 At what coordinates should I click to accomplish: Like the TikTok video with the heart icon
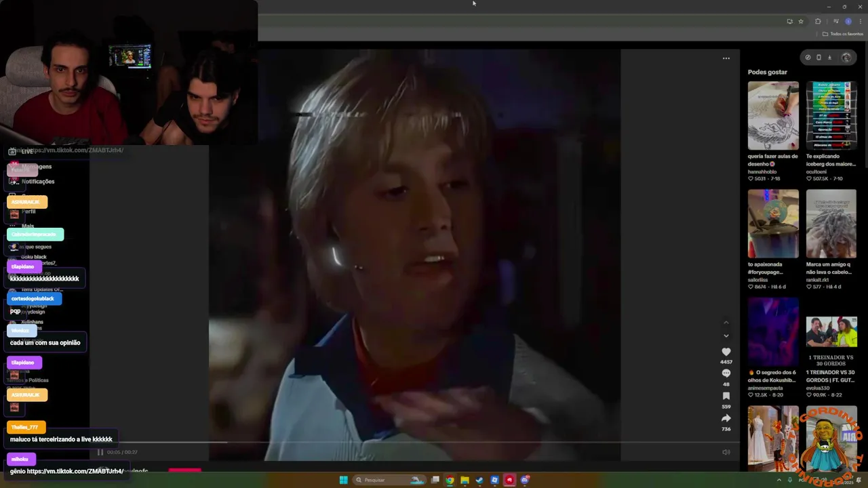click(726, 352)
